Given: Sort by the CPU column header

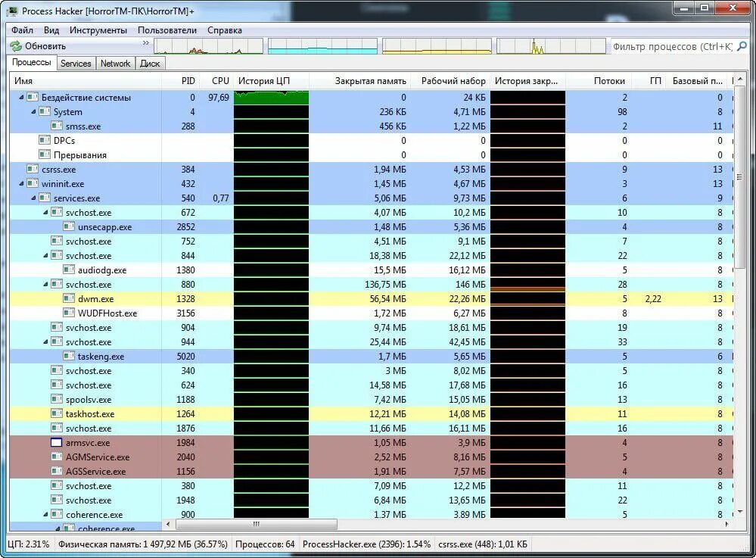Looking at the screenshot, I should click(x=215, y=81).
